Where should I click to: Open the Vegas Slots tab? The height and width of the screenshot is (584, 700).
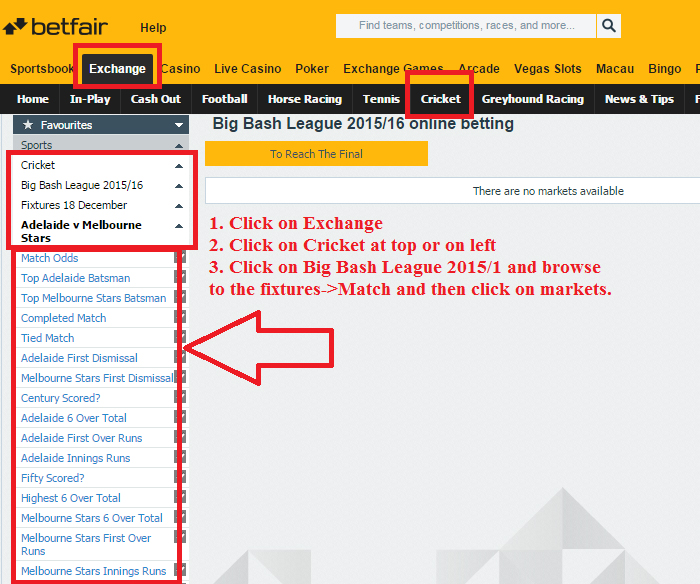pyautogui.click(x=547, y=69)
